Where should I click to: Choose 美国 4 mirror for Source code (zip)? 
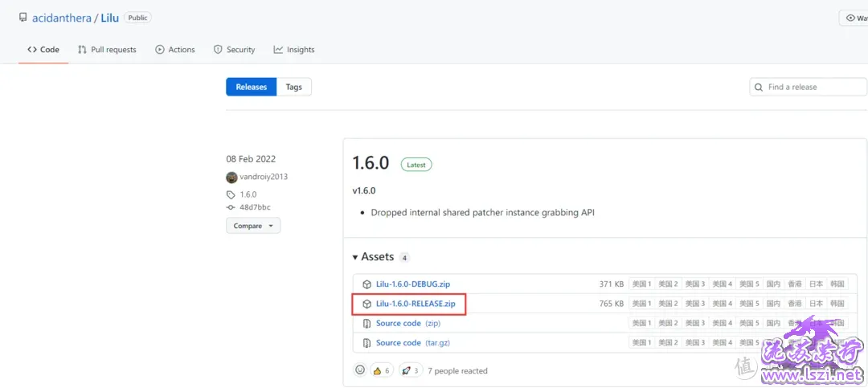723,323
